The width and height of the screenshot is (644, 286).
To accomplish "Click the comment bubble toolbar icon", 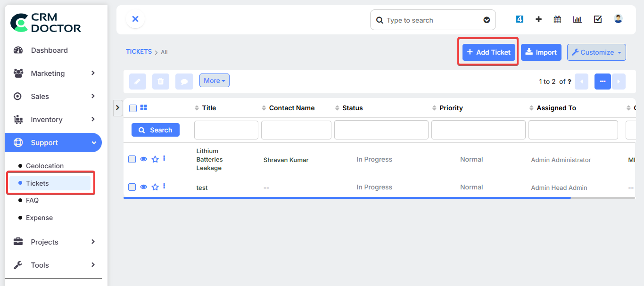I will [x=184, y=82].
